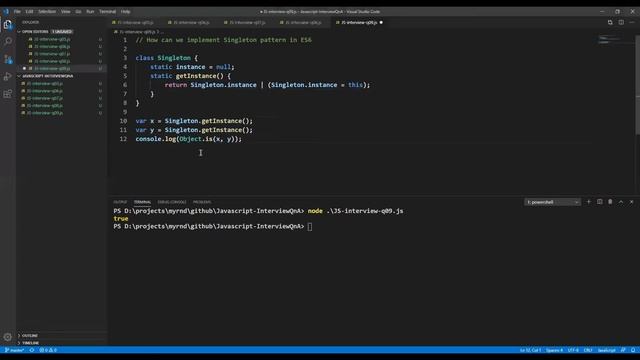Change JavaScript language mode in status bar
The width and height of the screenshot is (640, 360).
[607, 350]
